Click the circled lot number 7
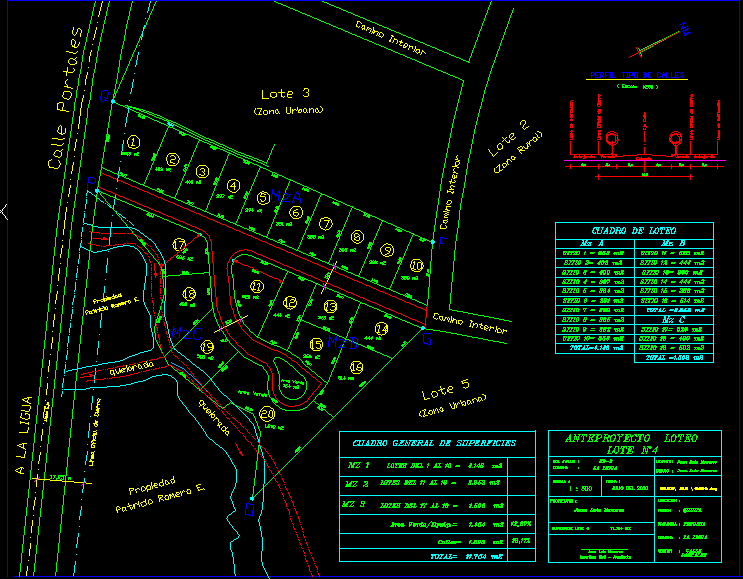Image resolution: width=743 pixels, height=579 pixels. (x=325, y=224)
